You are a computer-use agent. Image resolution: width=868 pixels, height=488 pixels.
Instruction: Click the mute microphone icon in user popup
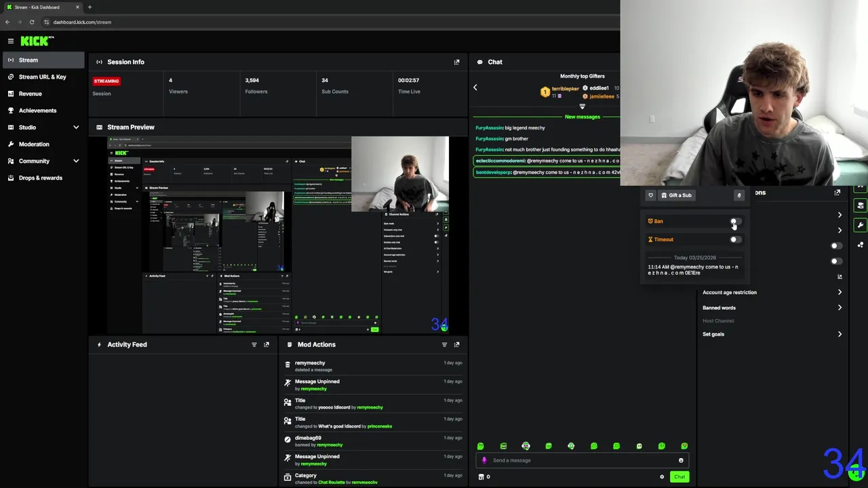[739, 195]
